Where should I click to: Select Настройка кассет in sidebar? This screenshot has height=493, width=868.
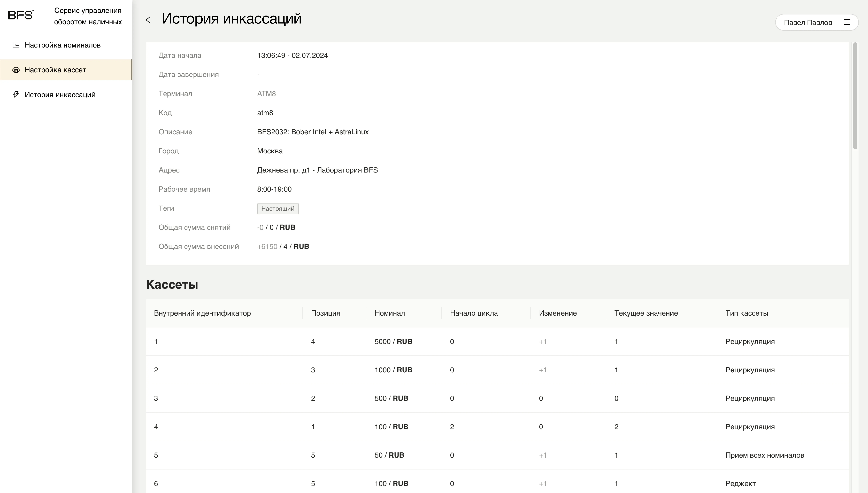pos(66,70)
